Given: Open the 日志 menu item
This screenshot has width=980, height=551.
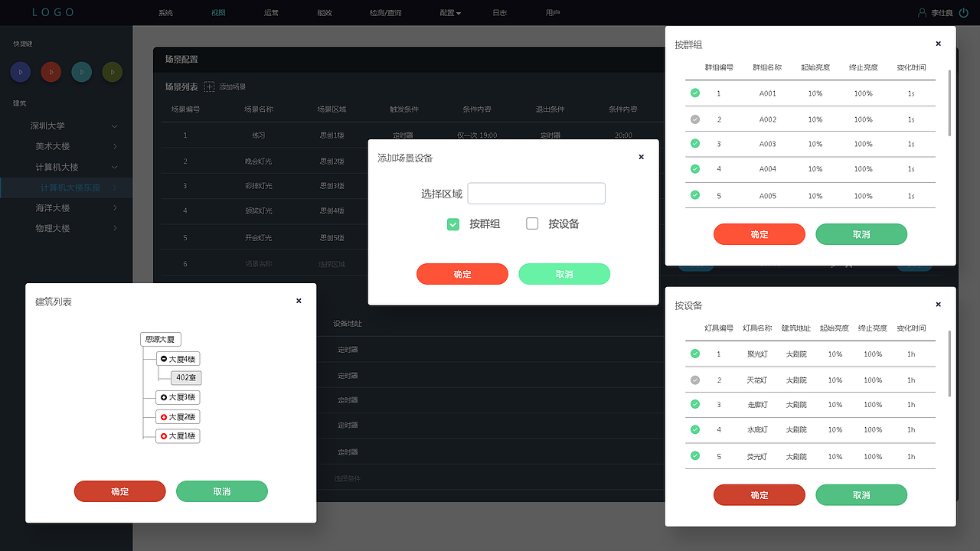Looking at the screenshot, I should point(499,12).
